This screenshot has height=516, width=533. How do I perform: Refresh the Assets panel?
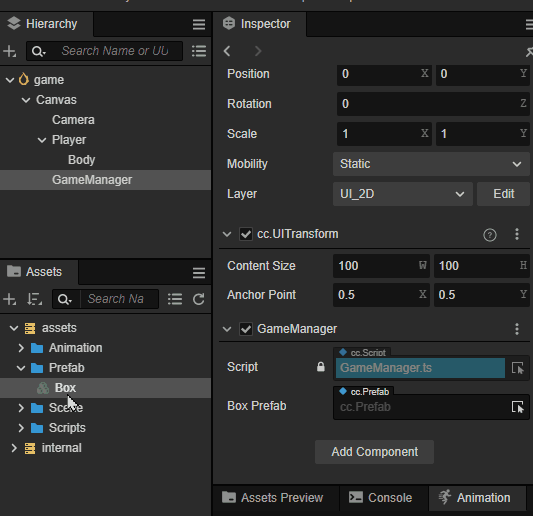coord(199,299)
